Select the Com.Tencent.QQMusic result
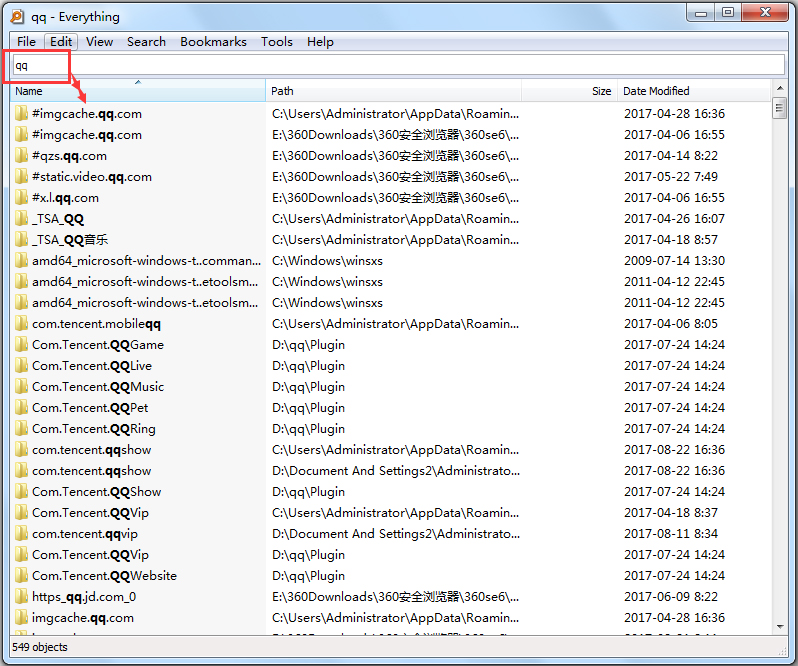This screenshot has width=798, height=666. tap(98, 387)
